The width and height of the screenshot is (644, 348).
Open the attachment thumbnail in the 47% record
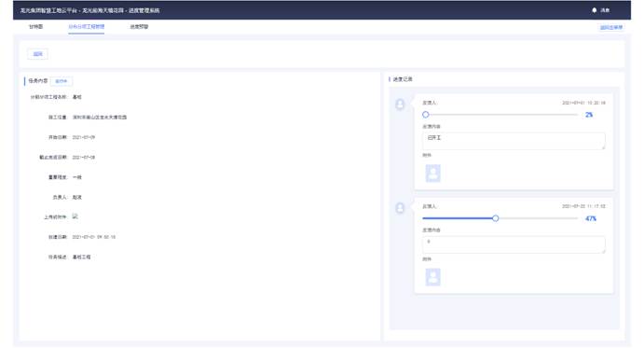click(432, 277)
